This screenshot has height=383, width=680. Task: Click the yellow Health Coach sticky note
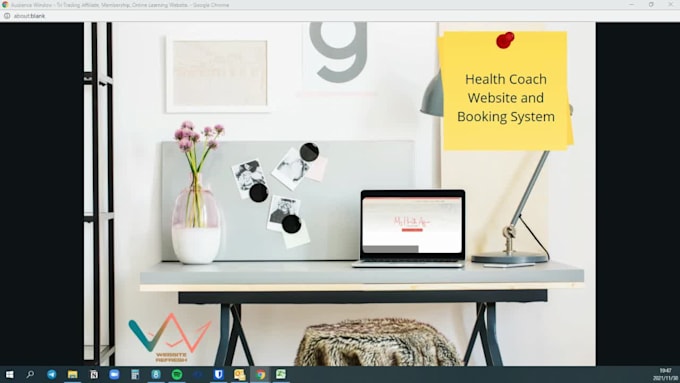[505, 91]
